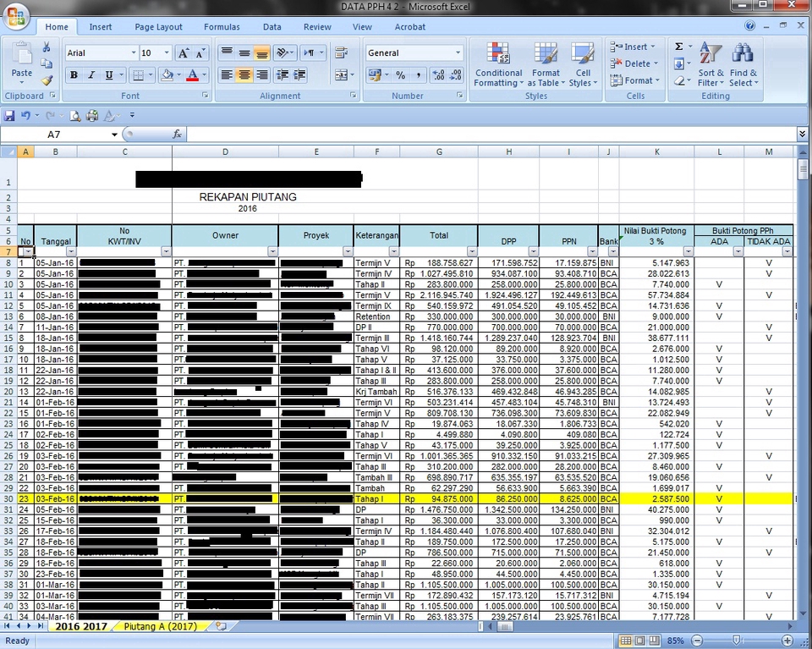Select the Bold formatting icon

tap(74, 75)
